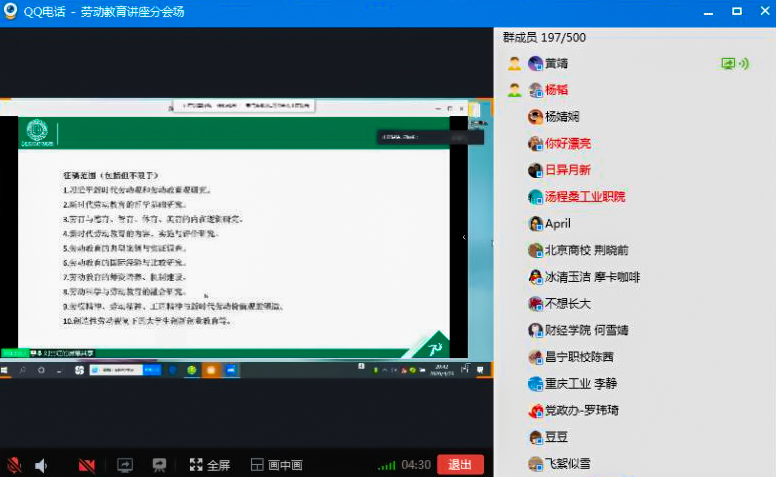
Task: Click avatar of 北京商校 荆晓前
Action: click(536, 250)
